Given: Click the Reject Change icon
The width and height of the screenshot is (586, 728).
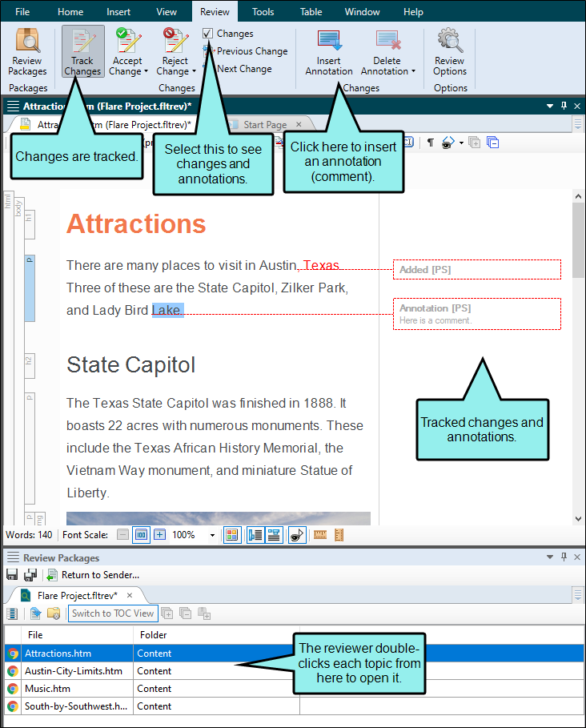Looking at the screenshot, I should [x=175, y=41].
